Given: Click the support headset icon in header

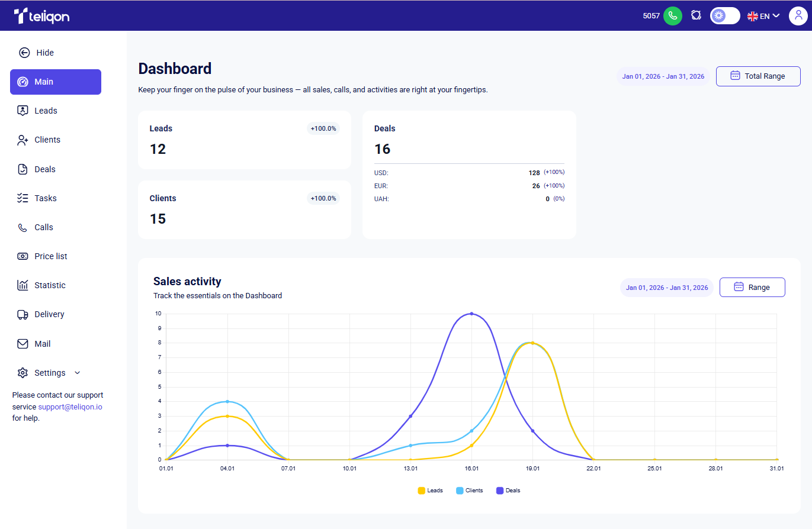Looking at the screenshot, I should point(696,16).
